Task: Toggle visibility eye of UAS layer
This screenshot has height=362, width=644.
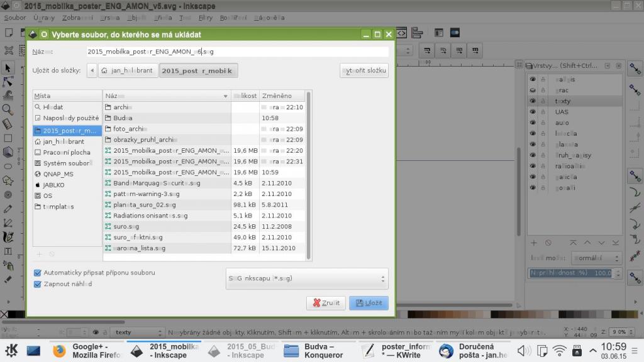Action: (x=533, y=112)
